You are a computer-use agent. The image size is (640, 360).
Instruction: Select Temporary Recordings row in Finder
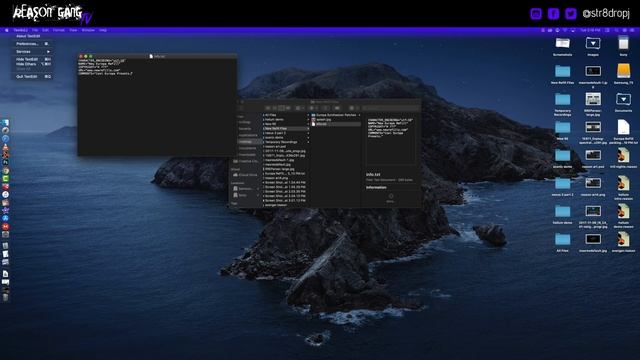click(286, 142)
